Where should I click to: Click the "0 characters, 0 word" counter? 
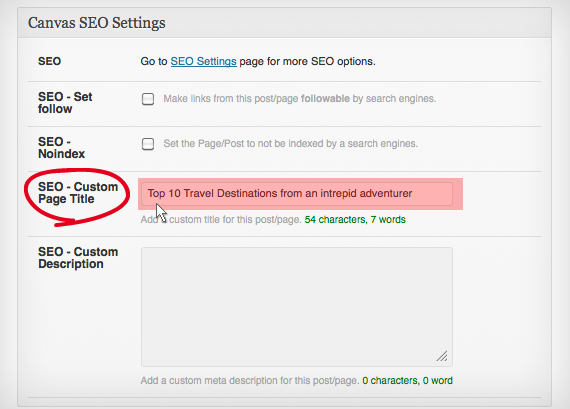click(x=408, y=381)
